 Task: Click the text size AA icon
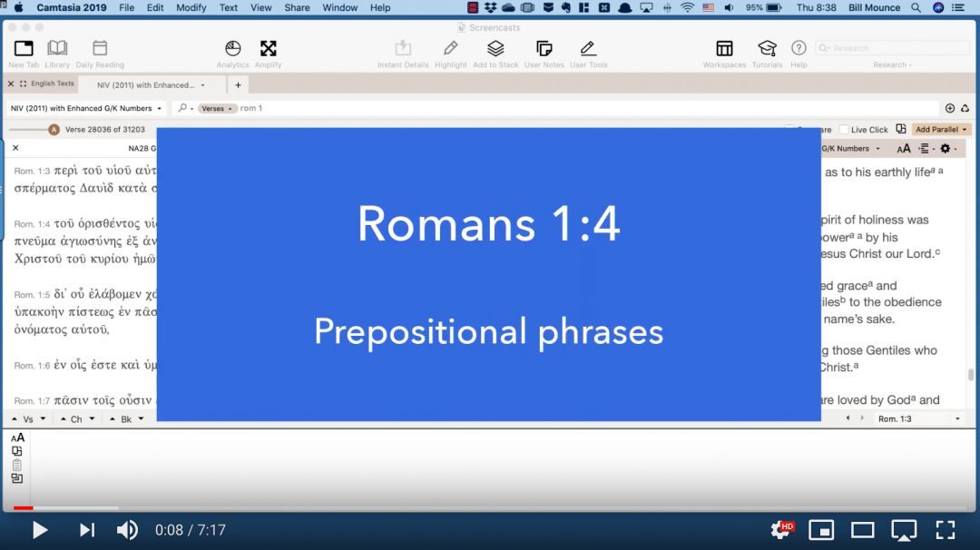point(904,149)
